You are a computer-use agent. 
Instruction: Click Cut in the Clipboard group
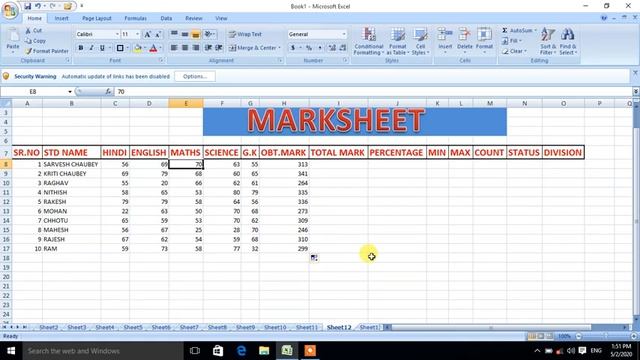tap(33, 31)
